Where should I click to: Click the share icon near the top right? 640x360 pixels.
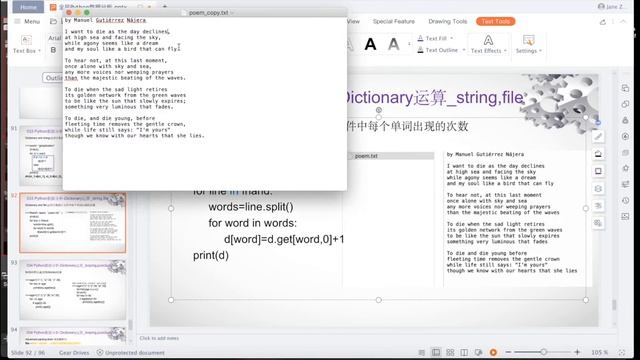[603, 22]
